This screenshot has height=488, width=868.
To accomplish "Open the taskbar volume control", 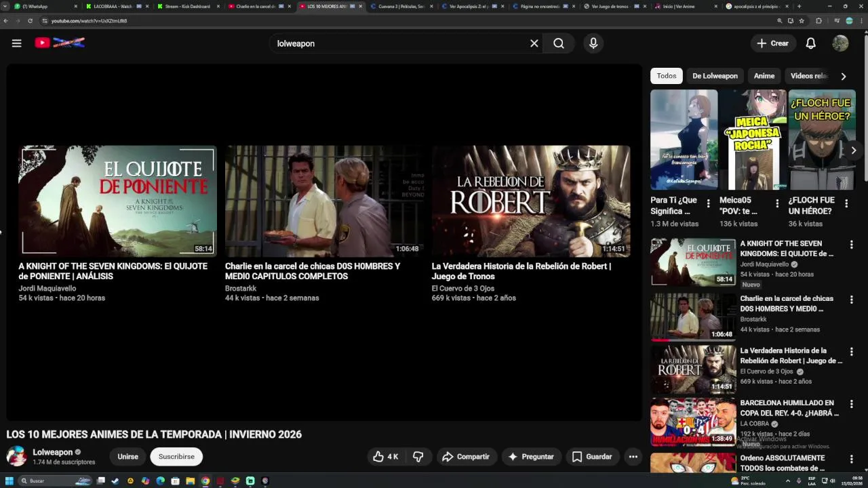I will coord(833,481).
